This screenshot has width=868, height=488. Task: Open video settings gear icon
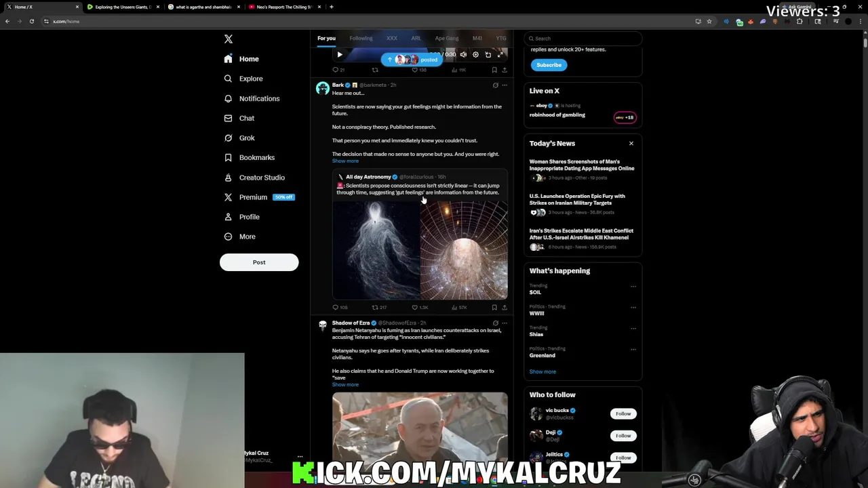[x=475, y=55]
